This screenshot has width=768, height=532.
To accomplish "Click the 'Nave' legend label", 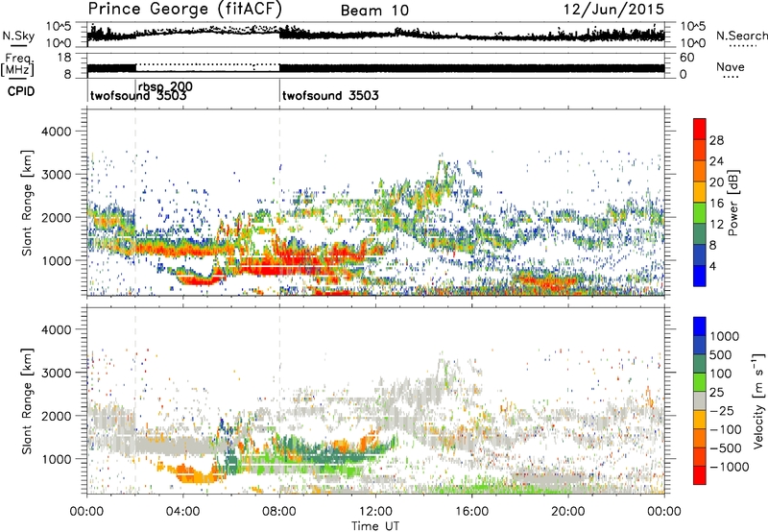I will click(x=730, y=67).
